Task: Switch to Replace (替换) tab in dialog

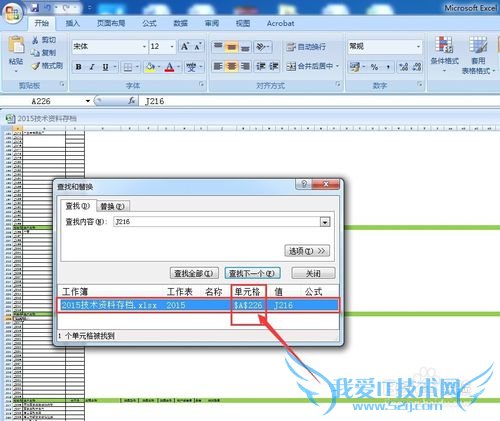Action: click(112, 206)
